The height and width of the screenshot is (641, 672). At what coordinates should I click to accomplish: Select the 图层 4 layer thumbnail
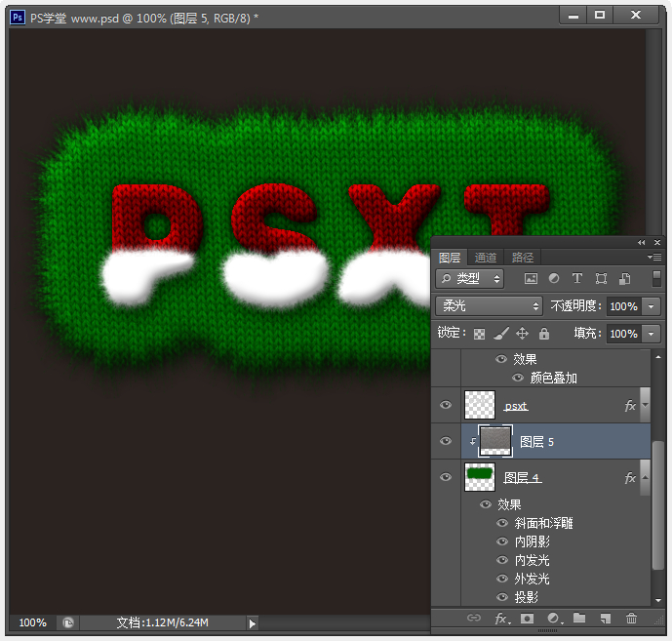click(x=480, y=477)
